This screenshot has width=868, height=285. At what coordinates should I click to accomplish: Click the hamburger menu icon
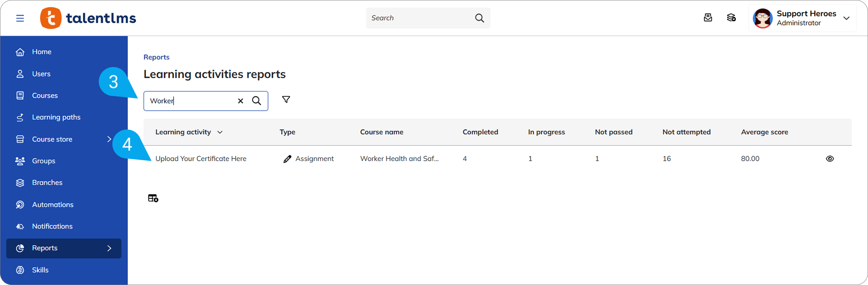point(20,18)
